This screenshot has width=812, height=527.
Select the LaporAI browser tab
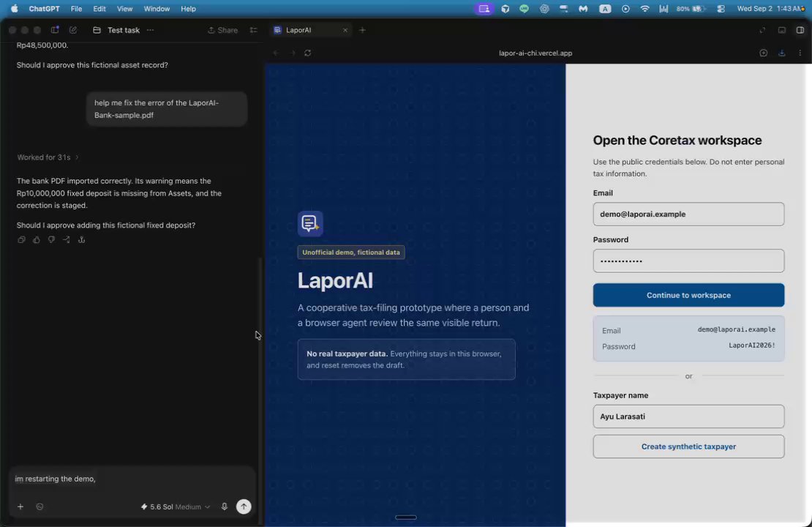click(x=311, y=30)
